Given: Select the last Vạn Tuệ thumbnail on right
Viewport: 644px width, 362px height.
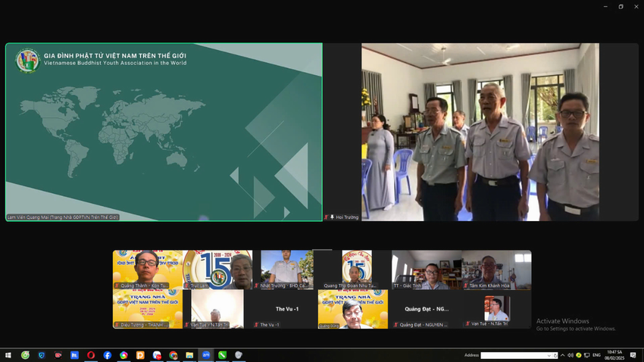Looking at the screenshot, I should tap(496, 309).
